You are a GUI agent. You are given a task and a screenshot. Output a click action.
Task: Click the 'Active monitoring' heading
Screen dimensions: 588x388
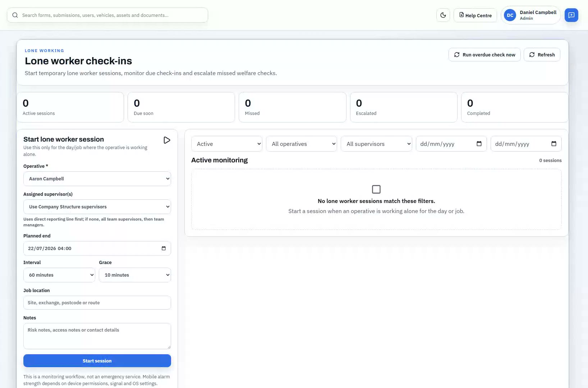tap(219, 160)
